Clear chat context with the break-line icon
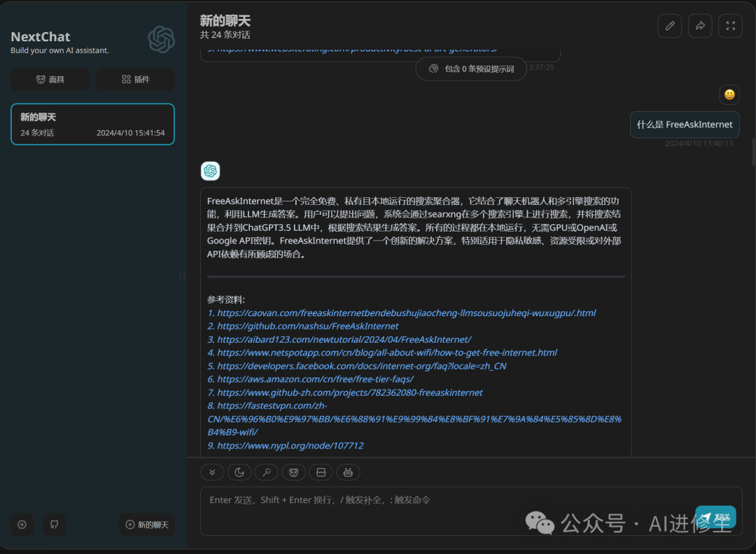The width and height of the screenshot is (756, 554). [321, 473]
